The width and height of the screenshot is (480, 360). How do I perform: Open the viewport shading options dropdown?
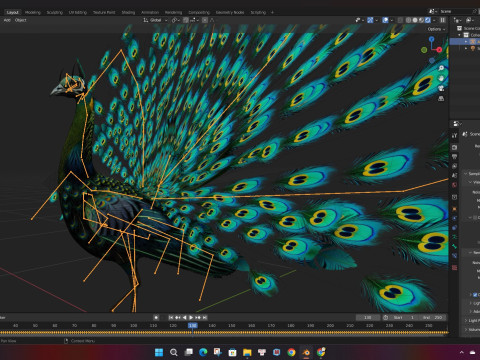pyautogui.click(x=434, y=20)
